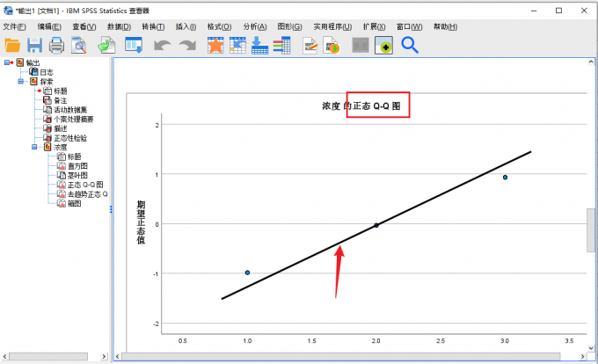Click the viewer scroll-down arrow
This screenshot has width=598, height=364.
pos(591,347)
